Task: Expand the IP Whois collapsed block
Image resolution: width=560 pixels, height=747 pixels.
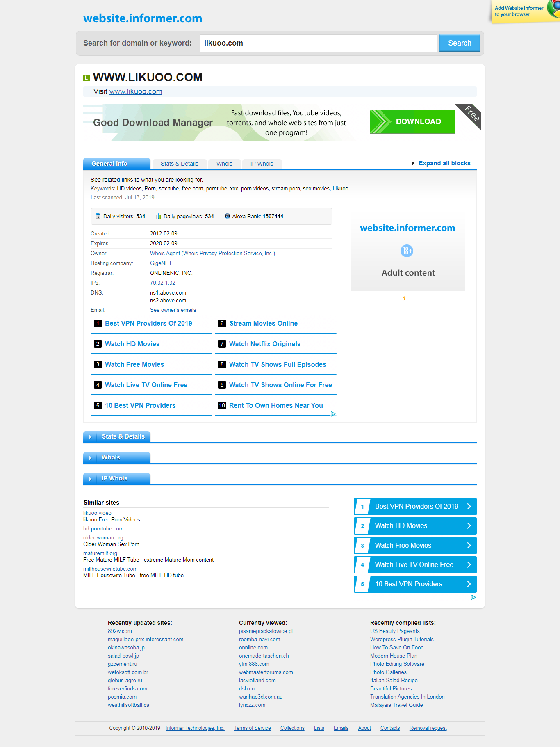Action: (117, 478)
